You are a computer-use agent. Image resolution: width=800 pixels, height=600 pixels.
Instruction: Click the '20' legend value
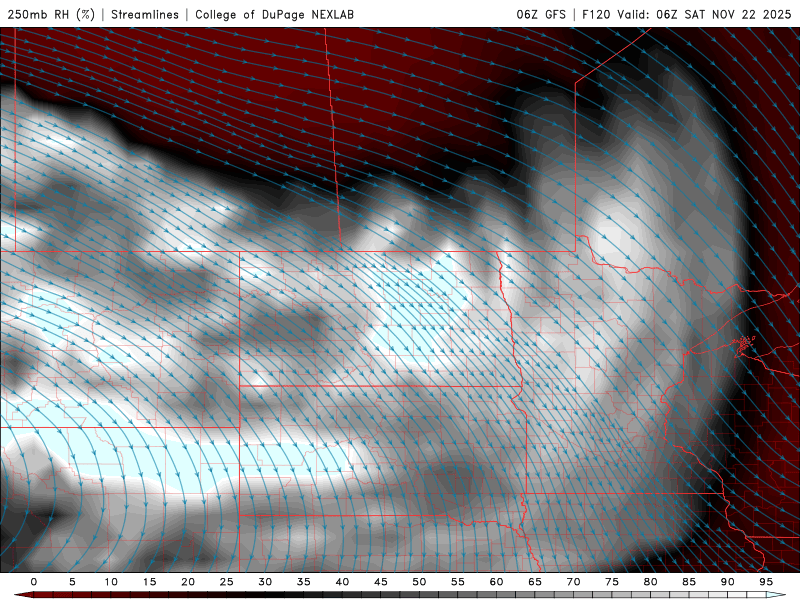coord(188,582)
